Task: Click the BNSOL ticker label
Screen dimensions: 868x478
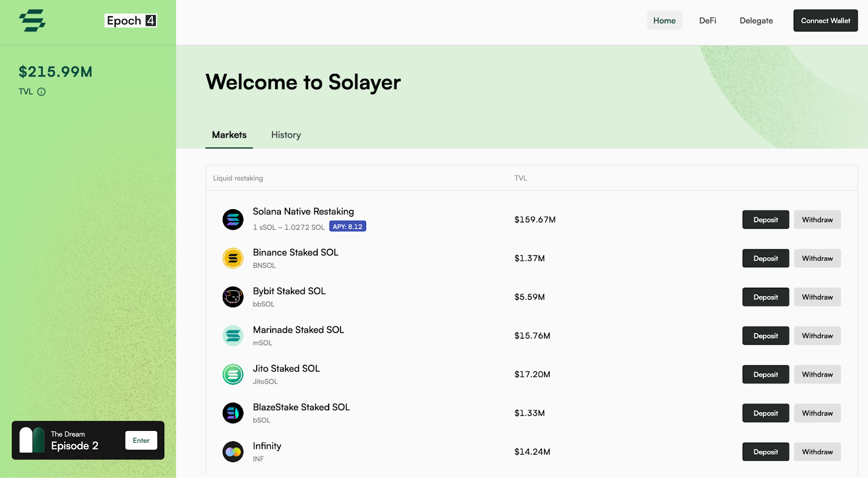Action: click(x=264, y=266)
